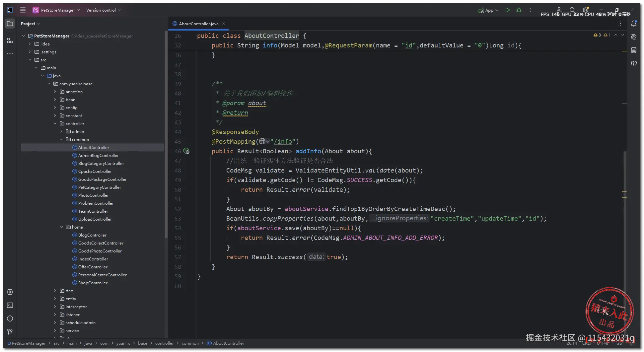Collapse the common package

point(61,139)
